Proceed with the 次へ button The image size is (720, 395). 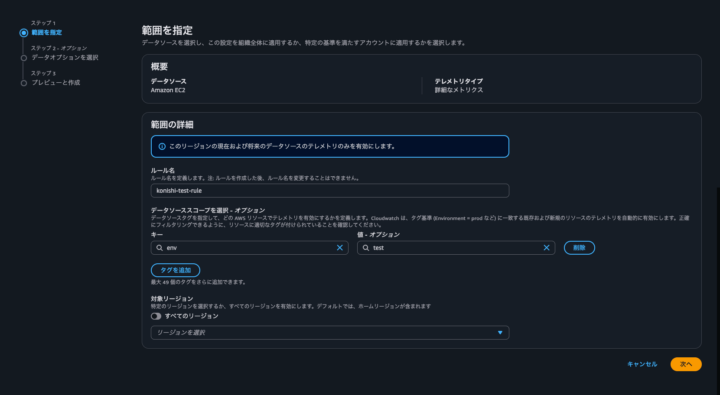pos(686,364)
